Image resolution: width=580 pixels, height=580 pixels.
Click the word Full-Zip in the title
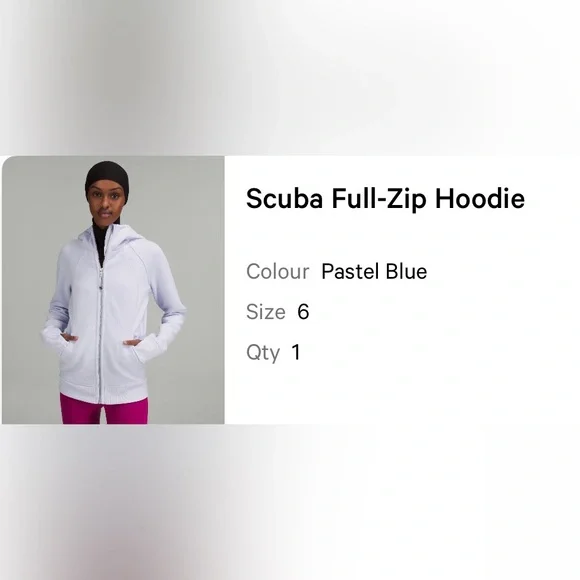379,199
